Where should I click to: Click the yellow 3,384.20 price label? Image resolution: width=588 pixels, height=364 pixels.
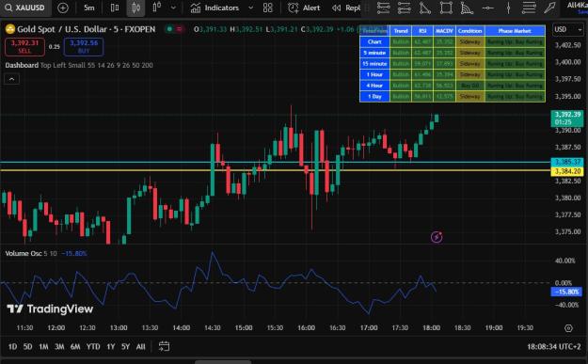pos(567,171)
